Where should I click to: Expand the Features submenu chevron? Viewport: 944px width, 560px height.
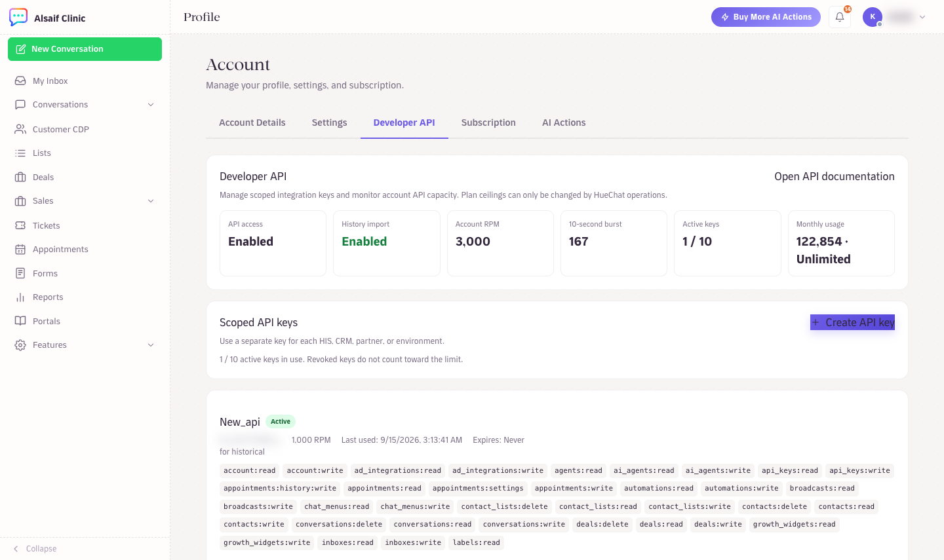(151, 345)
